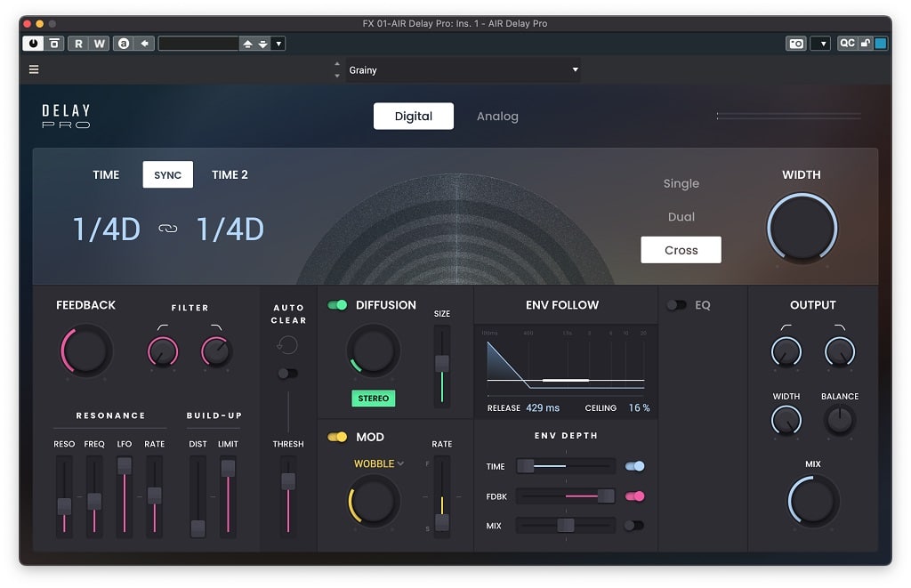Screen dimensions: 911x588
Task: Enable the EQ switch
Action: pos(676,305)
